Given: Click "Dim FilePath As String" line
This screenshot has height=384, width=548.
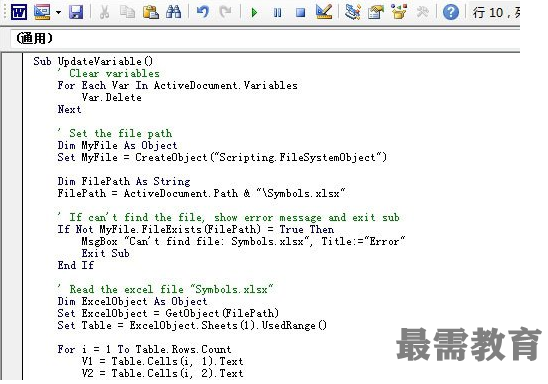Looking at the screenshot, I should pyautogui.click(x=124, y=181).
